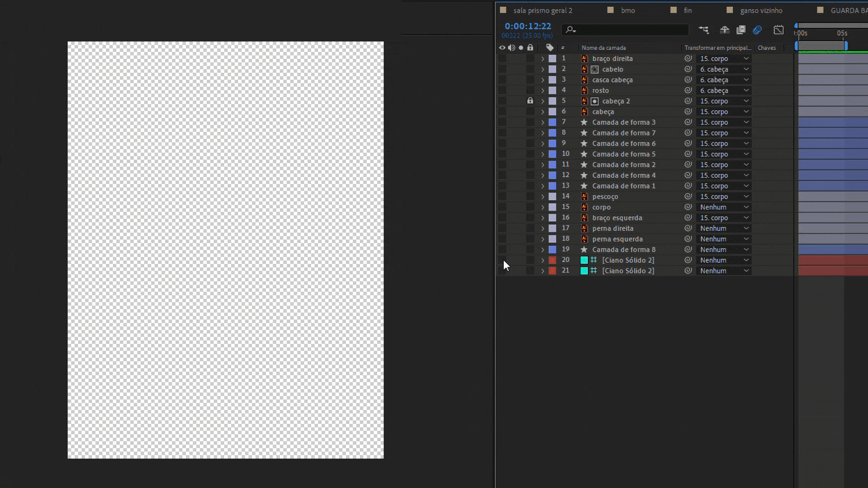868x488 pixels.
Task: Click red label swatch of layer 21
Action: [x=552, y=271]
